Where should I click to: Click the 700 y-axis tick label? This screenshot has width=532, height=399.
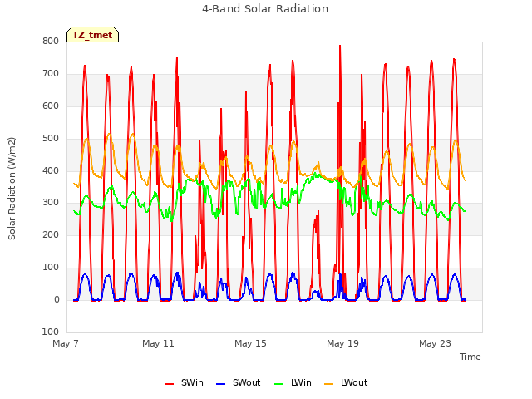tap(51, 74)
